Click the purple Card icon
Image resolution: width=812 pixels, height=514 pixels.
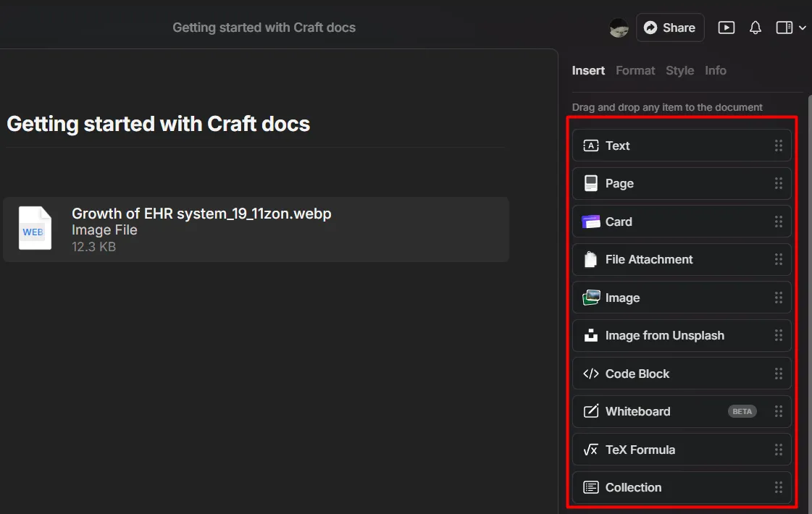point(591,222)
